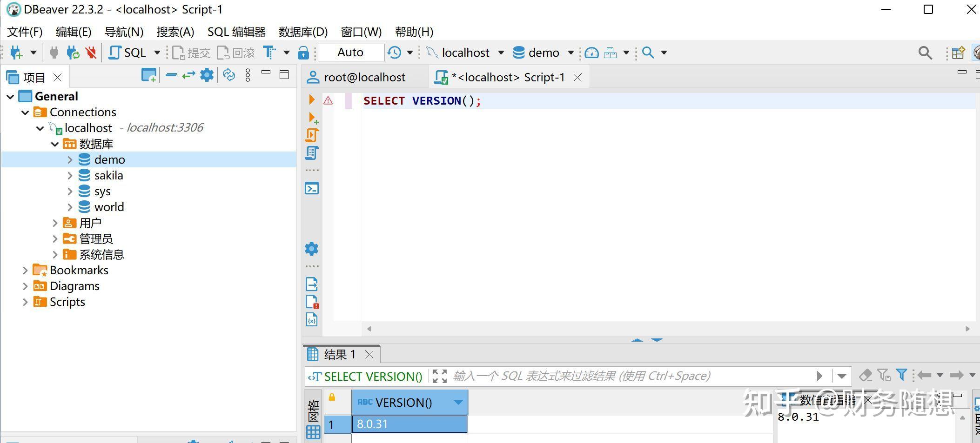The height and width of the screenshot is (443, 980).
Task: Toggle the connection lock icon
Action: coord(303,53)
